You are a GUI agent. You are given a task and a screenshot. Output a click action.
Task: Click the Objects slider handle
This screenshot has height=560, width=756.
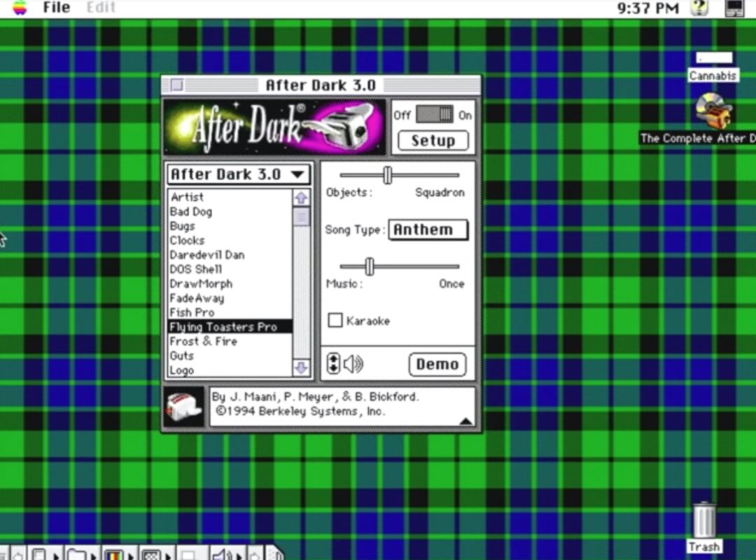pos(388,175)
